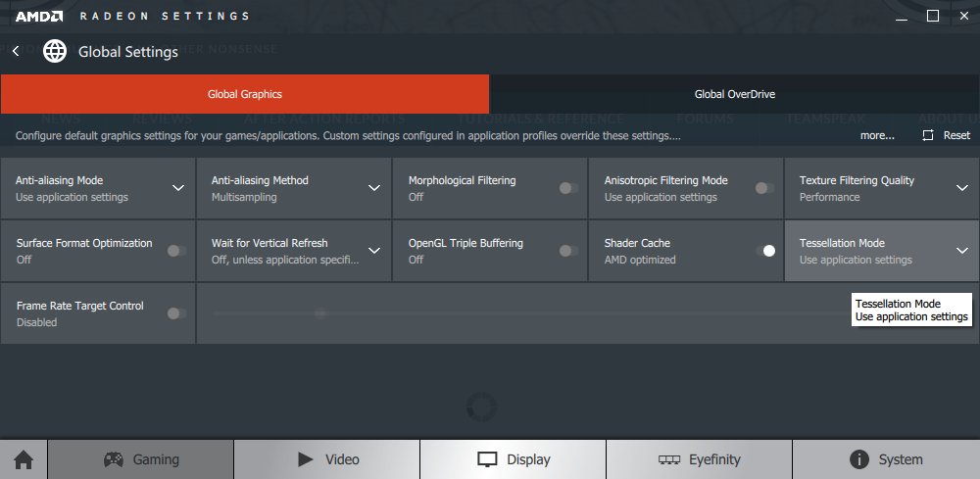Toggle Morphological Filtering switch
This screenshot has width=980, height=479.
tap(568, 188)
